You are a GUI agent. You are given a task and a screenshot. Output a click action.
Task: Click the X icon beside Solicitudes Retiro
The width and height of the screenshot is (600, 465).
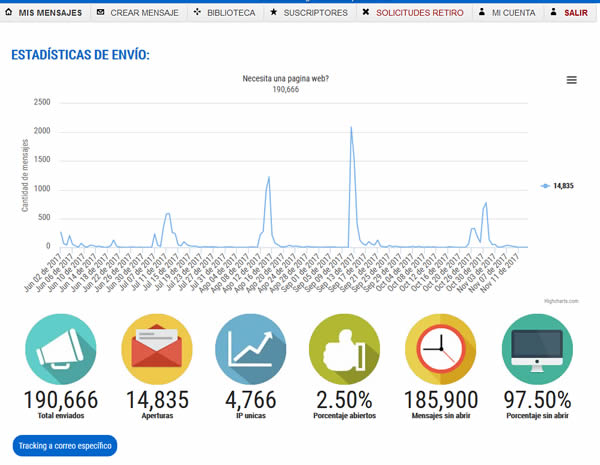tap(366, 12)
